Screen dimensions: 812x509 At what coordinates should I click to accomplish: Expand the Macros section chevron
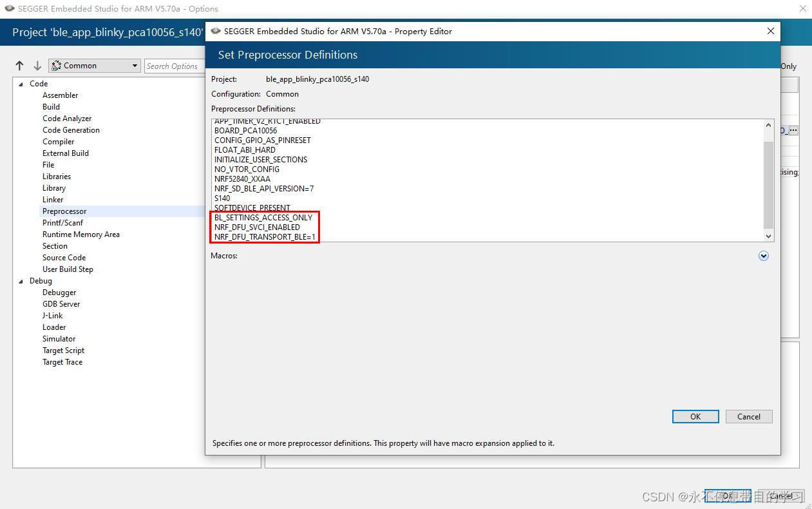764,256
